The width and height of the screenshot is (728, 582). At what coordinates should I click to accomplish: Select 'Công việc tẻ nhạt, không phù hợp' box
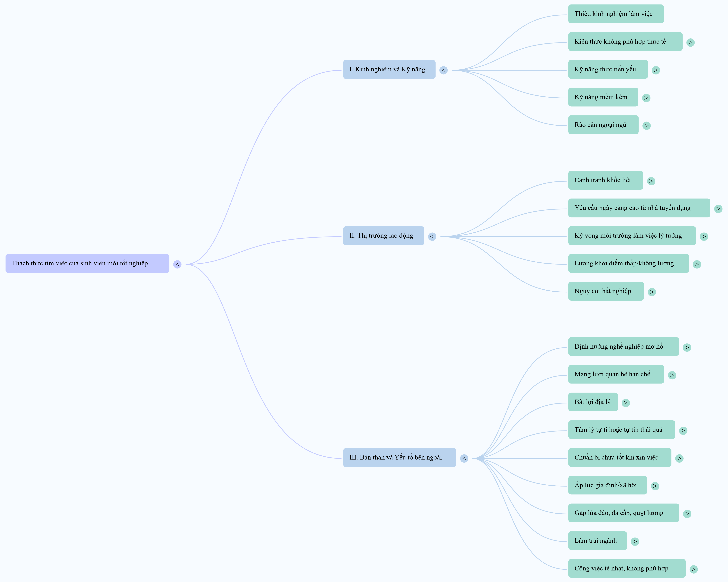(627, 568)
